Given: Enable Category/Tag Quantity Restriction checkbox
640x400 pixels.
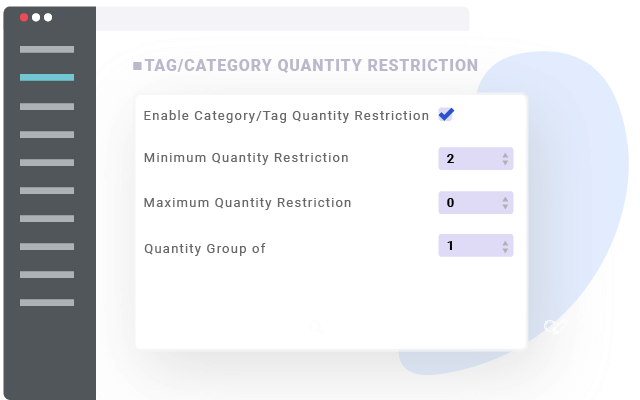Looking at the screenshot, I should point(445,115).
